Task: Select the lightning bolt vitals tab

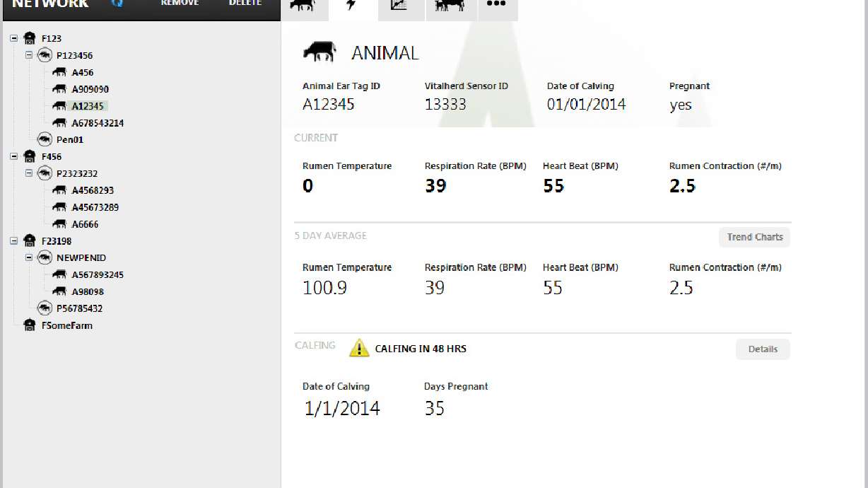Action: [352, 6]
